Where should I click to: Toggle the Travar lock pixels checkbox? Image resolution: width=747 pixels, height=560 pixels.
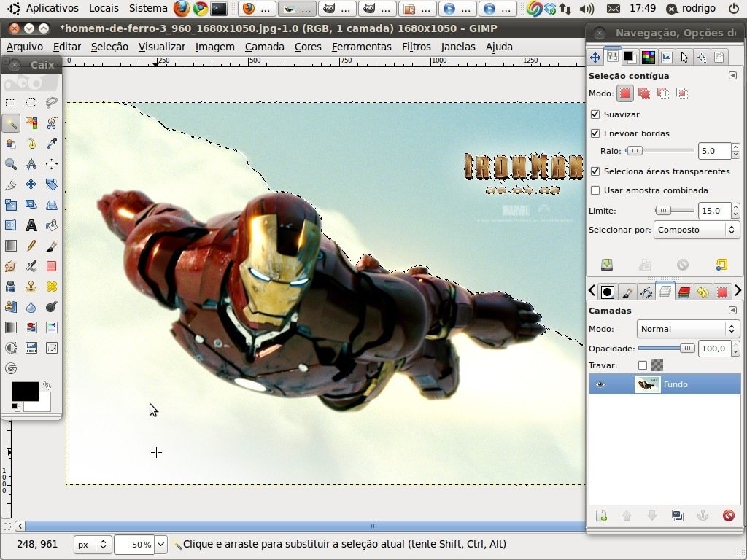[643, 365]
